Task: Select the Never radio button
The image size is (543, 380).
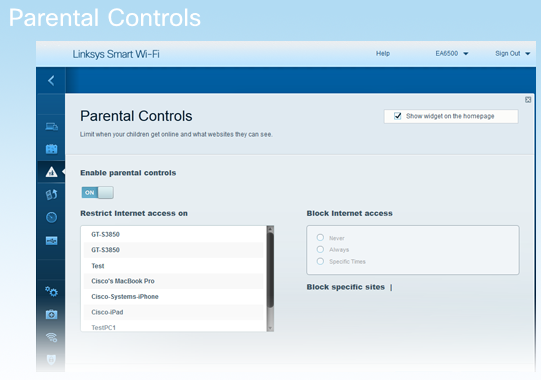Action: (x=320, y=237)
